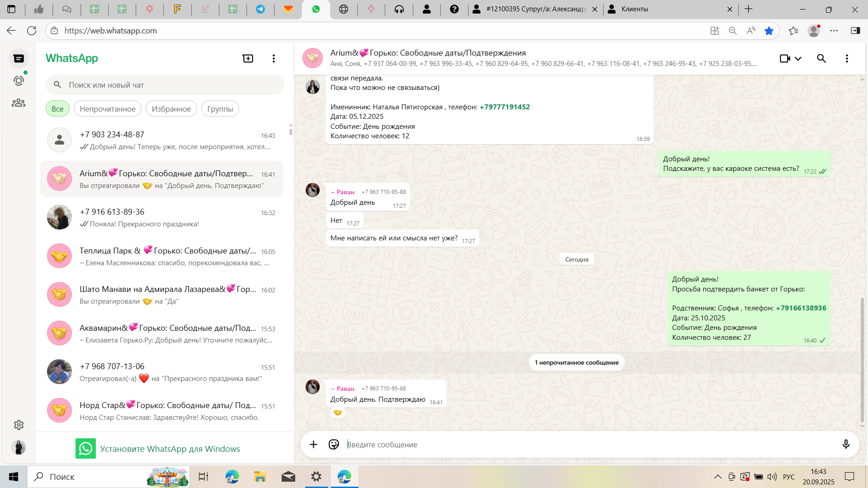Show hidden system tray icons
Image resolution: width=868 pixels, height=488 pixels.
click(717, 477)
